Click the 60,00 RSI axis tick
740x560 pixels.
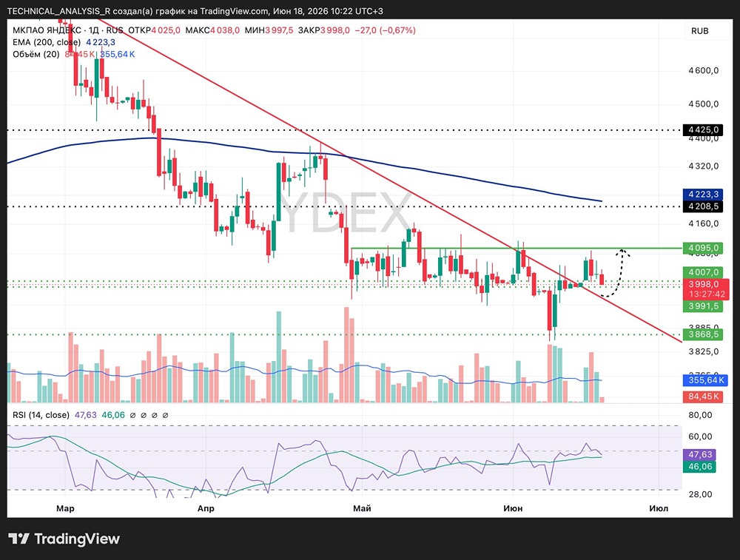[700, 436]
